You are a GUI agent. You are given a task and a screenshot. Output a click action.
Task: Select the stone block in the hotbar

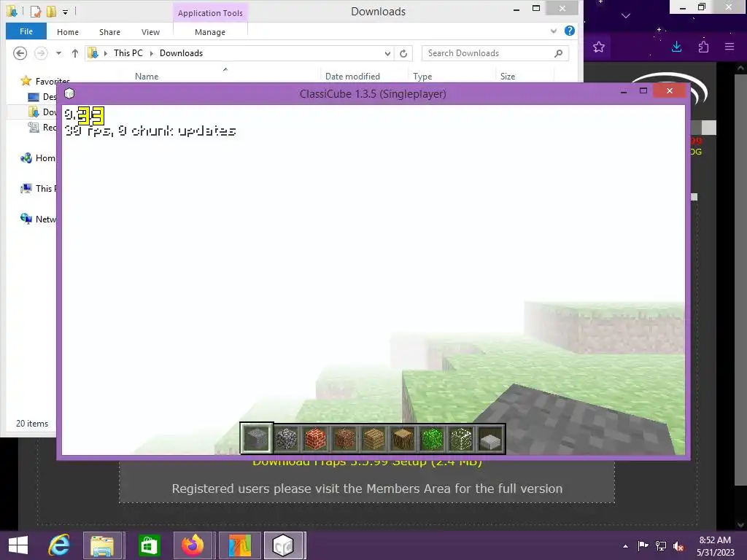click(x=256, y=438)
